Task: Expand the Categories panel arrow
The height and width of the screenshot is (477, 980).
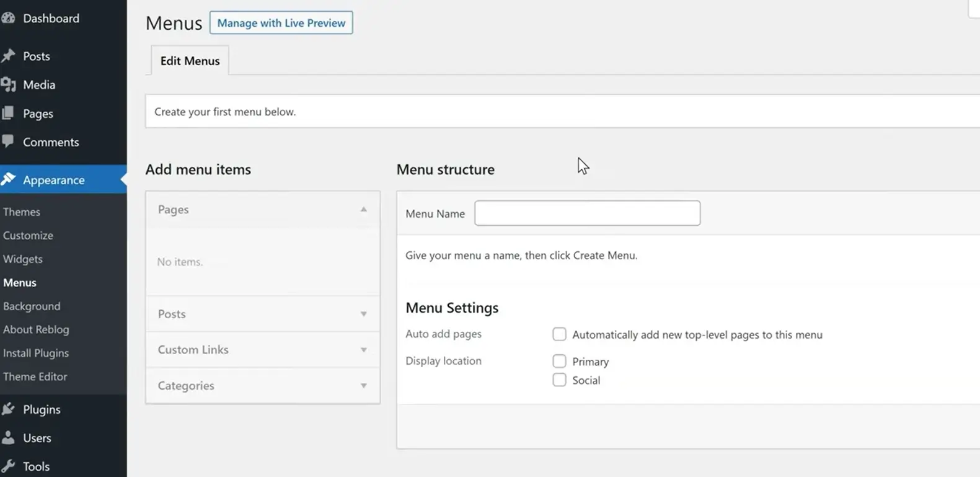Action: (x=363, y=386)
